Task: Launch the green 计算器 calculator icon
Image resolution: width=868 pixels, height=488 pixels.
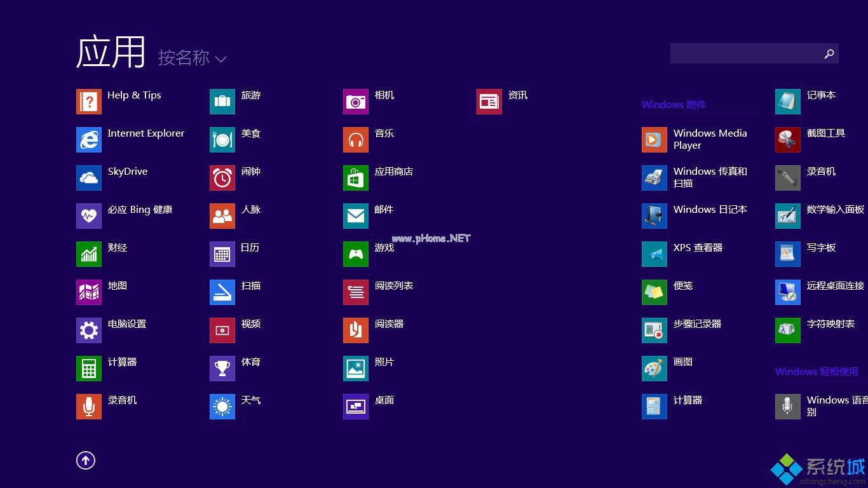Action: tap(89, 369)
